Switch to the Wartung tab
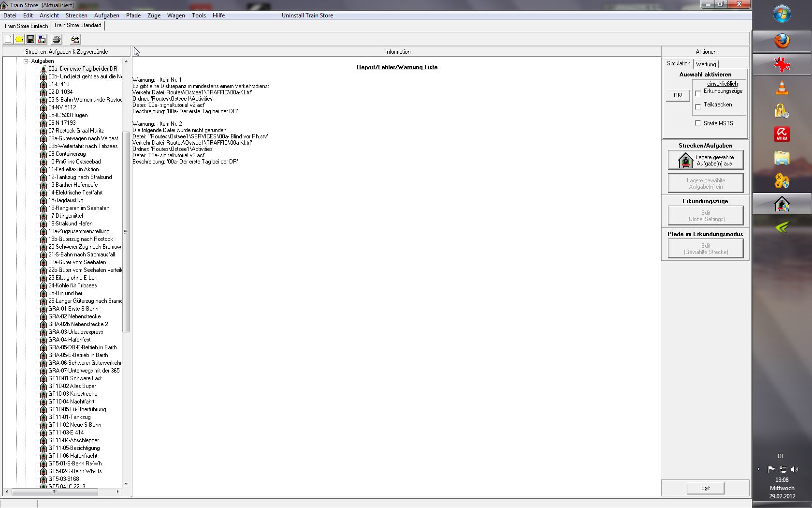 coord(706,64)
